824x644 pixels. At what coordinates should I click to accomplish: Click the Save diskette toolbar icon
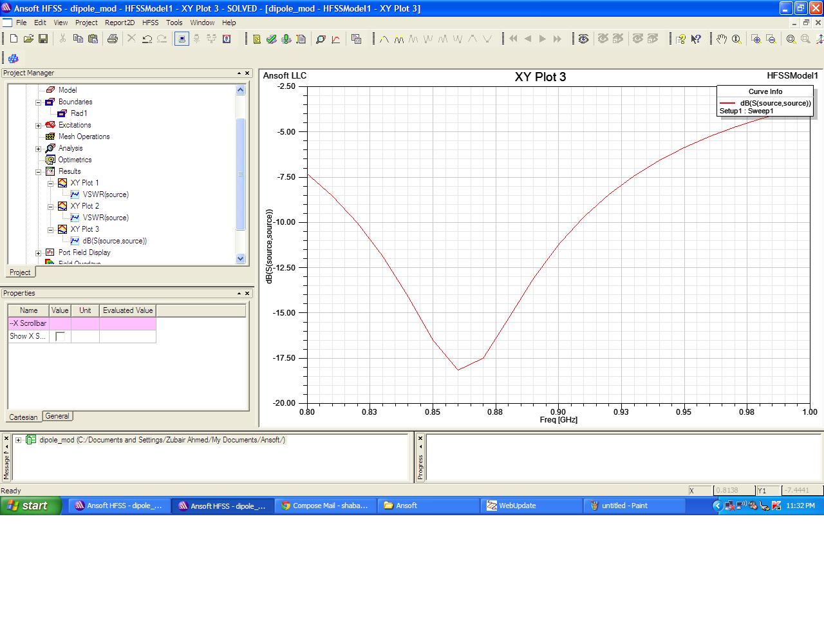43,39
